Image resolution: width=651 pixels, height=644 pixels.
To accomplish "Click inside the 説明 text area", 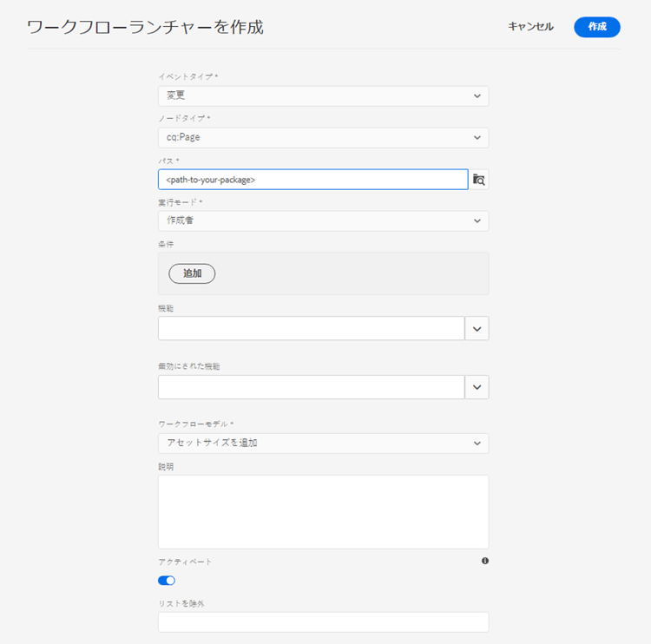I will pyautogui.click(x=323, y=511).
